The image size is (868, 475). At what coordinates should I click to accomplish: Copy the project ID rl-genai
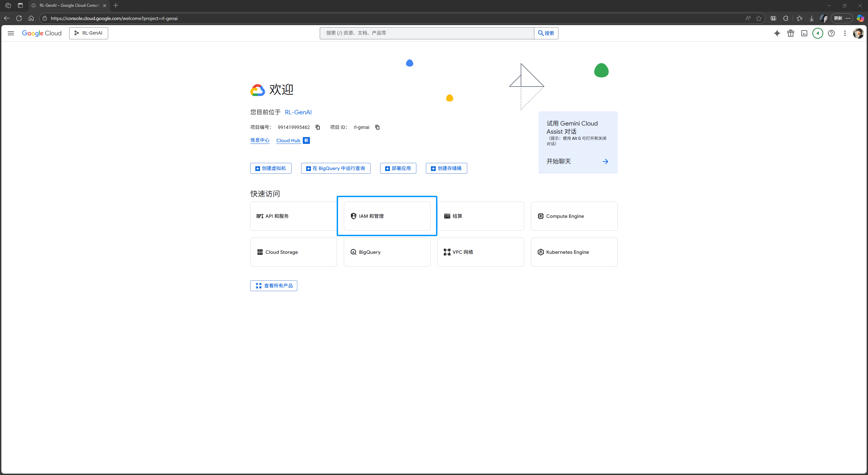pyautogui.click(x=377, y=127)
